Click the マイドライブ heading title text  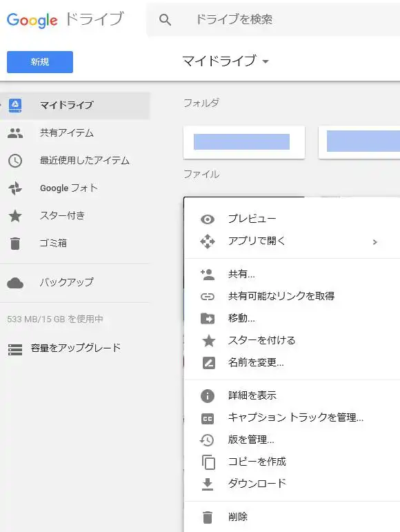[219, 61]
